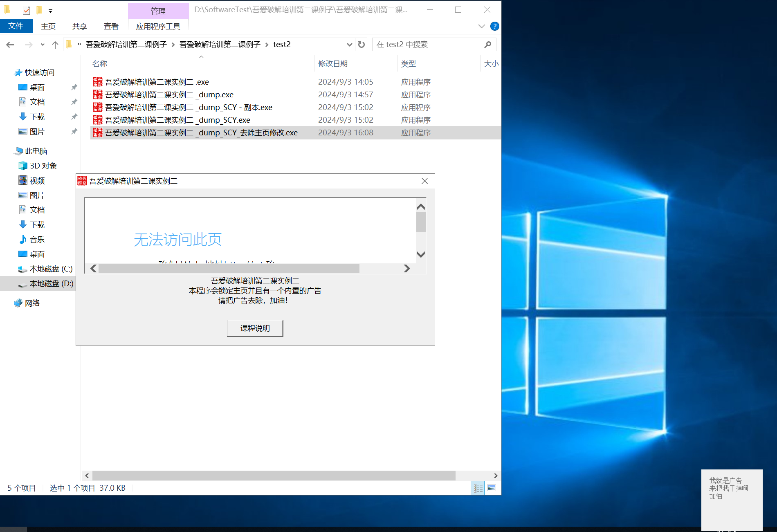This screenshot has height=532, width=777.
Task: Open pinned 下载 under quick access
Action: [x=37, y=117]
